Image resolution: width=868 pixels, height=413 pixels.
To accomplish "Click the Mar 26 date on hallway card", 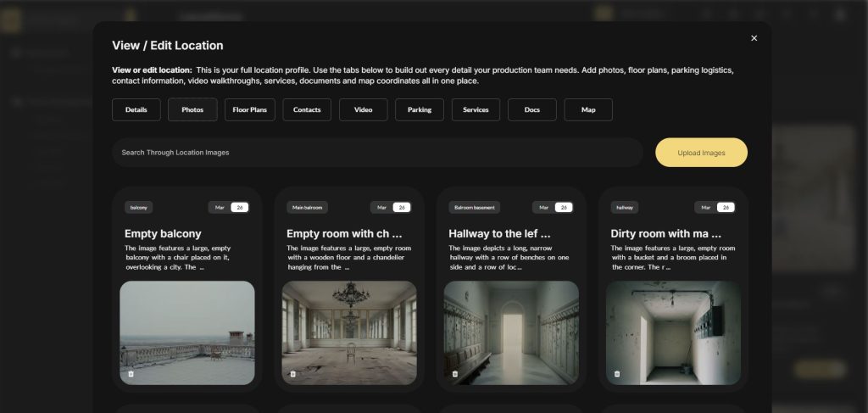I will tap(715, 208).
